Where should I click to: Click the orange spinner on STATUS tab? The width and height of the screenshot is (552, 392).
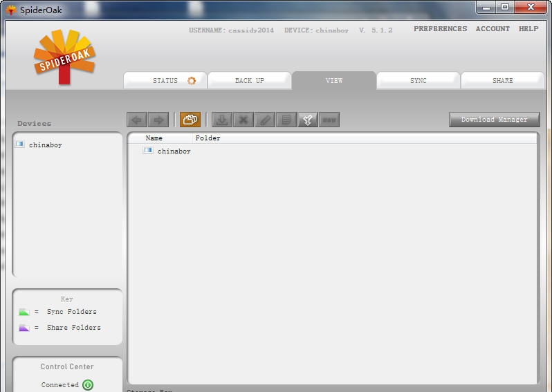(192, 81)
